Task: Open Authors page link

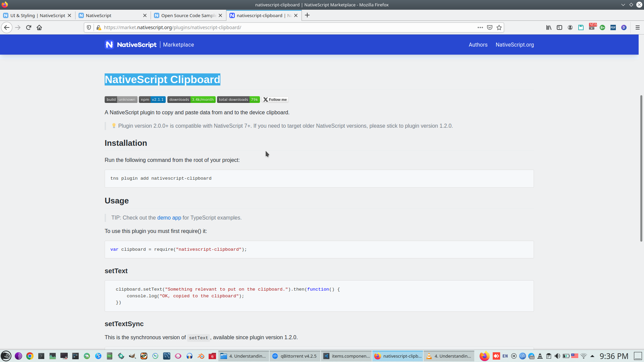Action: [x=478, y=45]
